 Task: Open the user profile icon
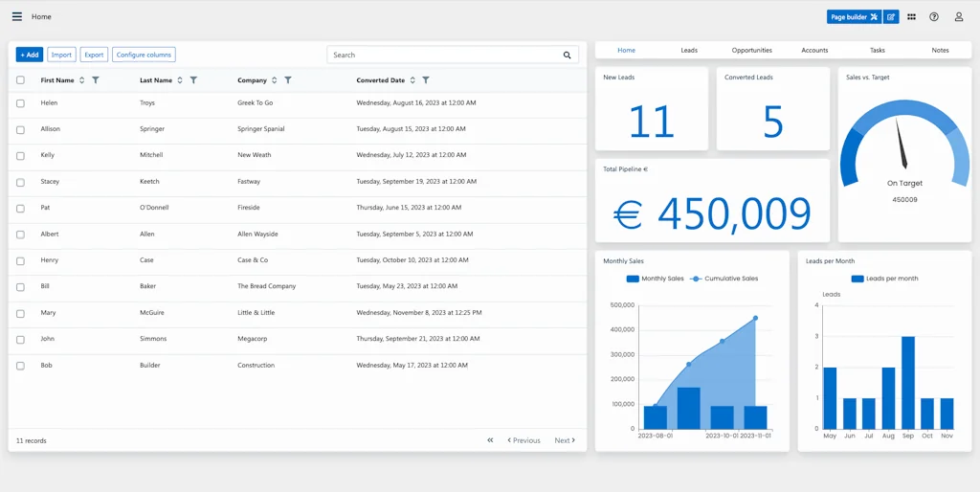click(959, 16)
